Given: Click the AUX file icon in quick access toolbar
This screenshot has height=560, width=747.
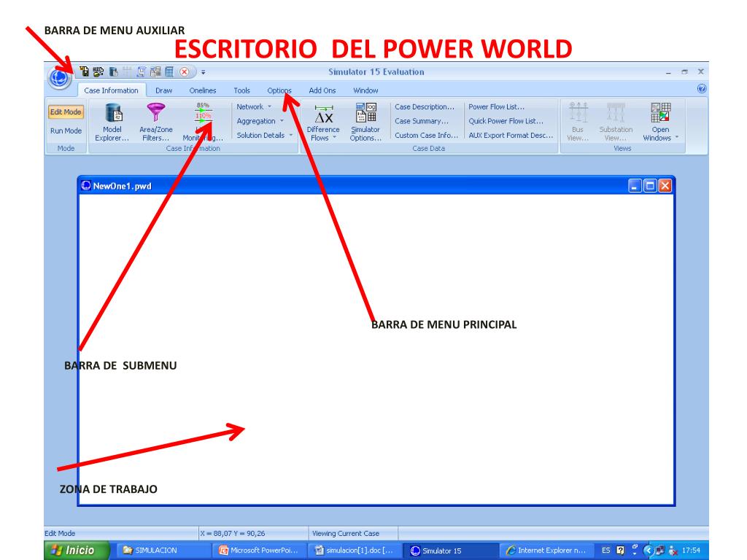Looking at the screenshot, I should pyautogui.click(x=98, y=72).
